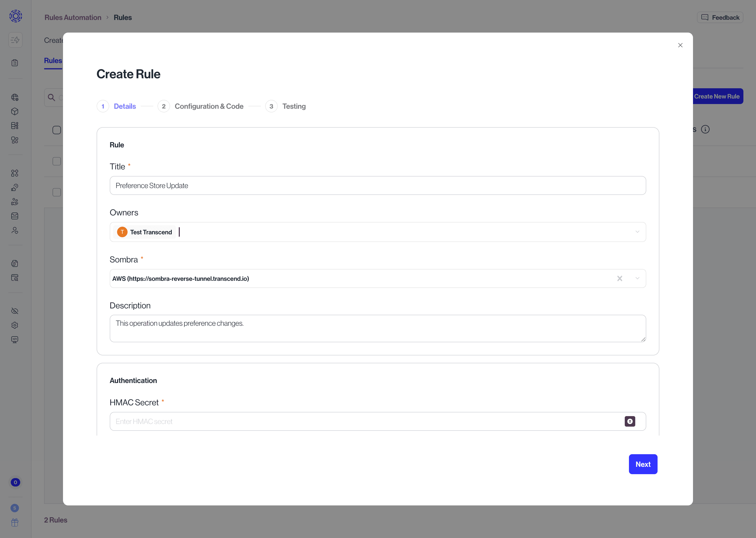Image resolution: width=756 pixels, height=538 pixels.
Task: Click the Next button
Action: (643, 464)
